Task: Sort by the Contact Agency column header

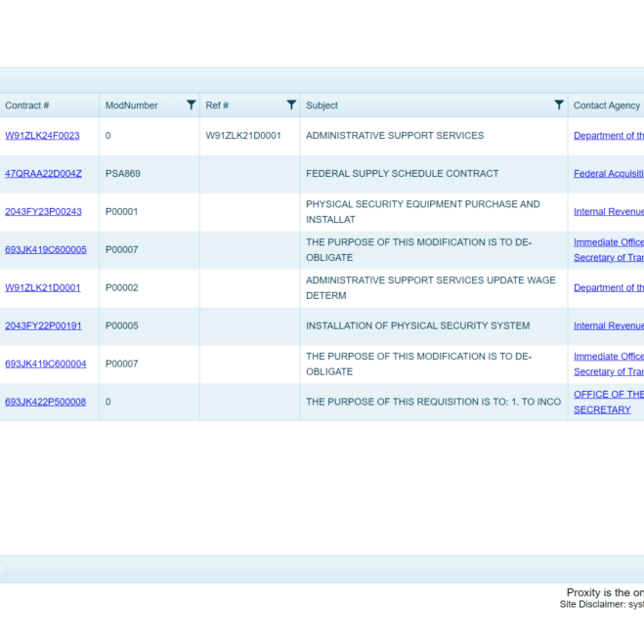Action: [607, 106]
